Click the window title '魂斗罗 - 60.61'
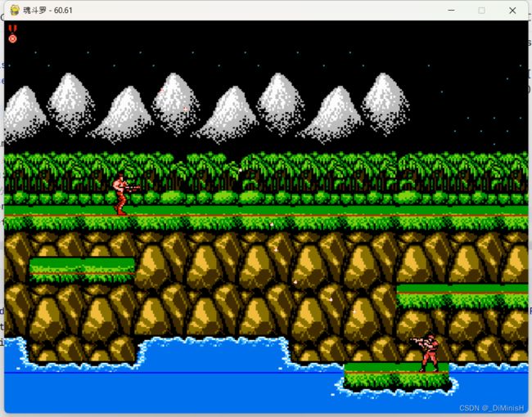Viewport: 532px width, 417px height. (47, 10)
